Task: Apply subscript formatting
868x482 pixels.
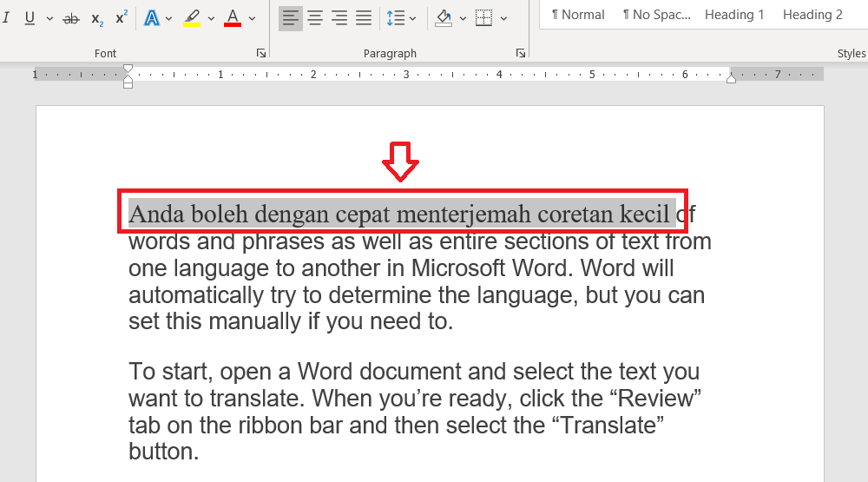Action: pyautogui.click(x=97, y=17)
